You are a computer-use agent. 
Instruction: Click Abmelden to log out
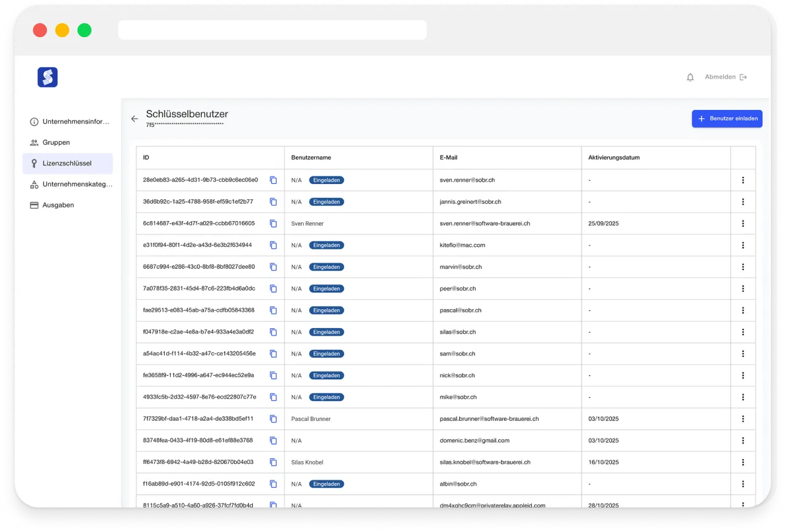pyautogui.click(x=720, y=77)
